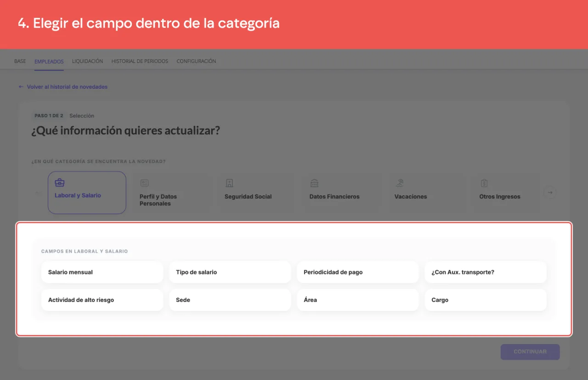Choose the Periodicidad de pago field
This screenshot has height=380, width=588.
click(358, 272)
